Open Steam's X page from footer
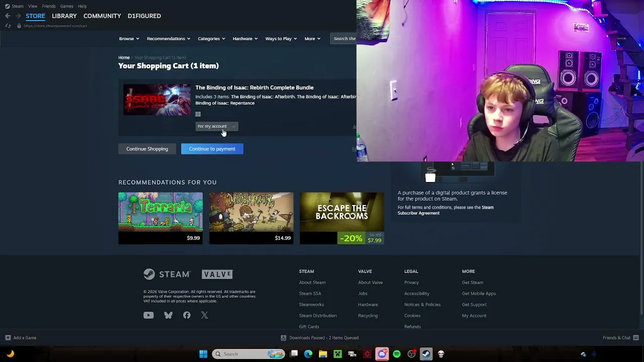The width and height of the screenshot is (644, 362). pyautogui.click(x=204, y=315)
